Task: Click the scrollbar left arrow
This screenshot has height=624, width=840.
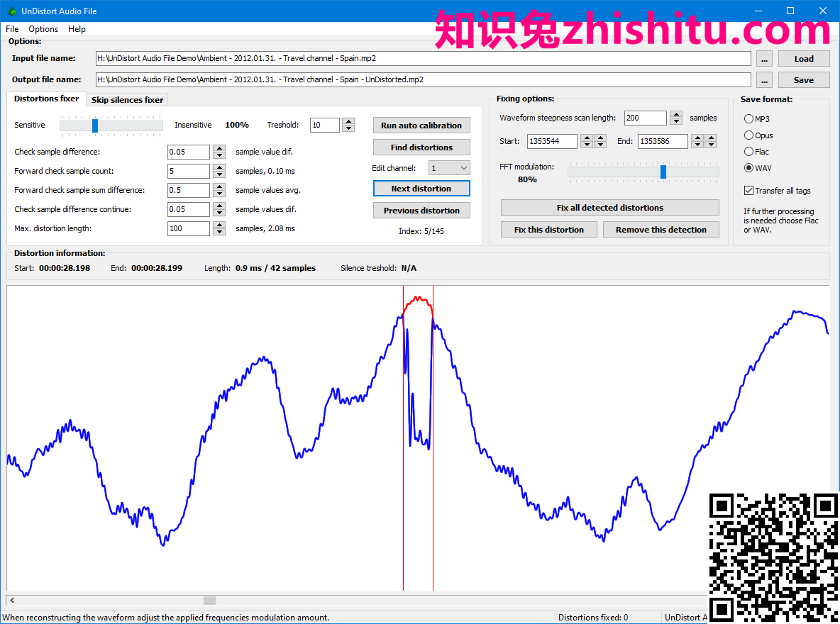Action: [x=12, y=601]
